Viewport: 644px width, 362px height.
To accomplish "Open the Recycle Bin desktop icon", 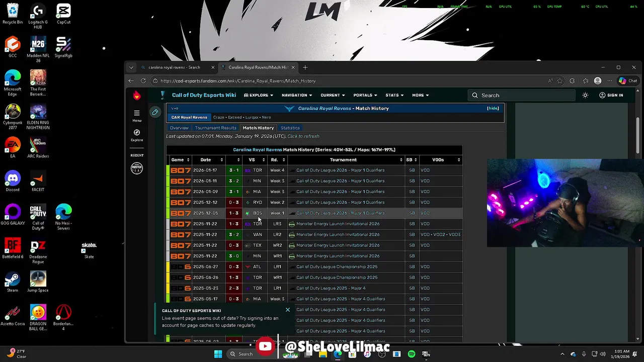I will [13, 14].
